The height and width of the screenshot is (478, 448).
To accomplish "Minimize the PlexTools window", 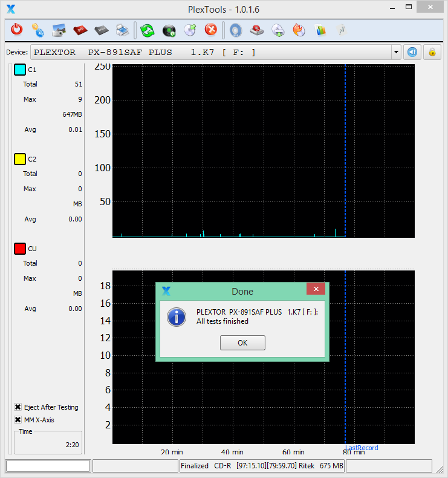I will pos(392,7).
